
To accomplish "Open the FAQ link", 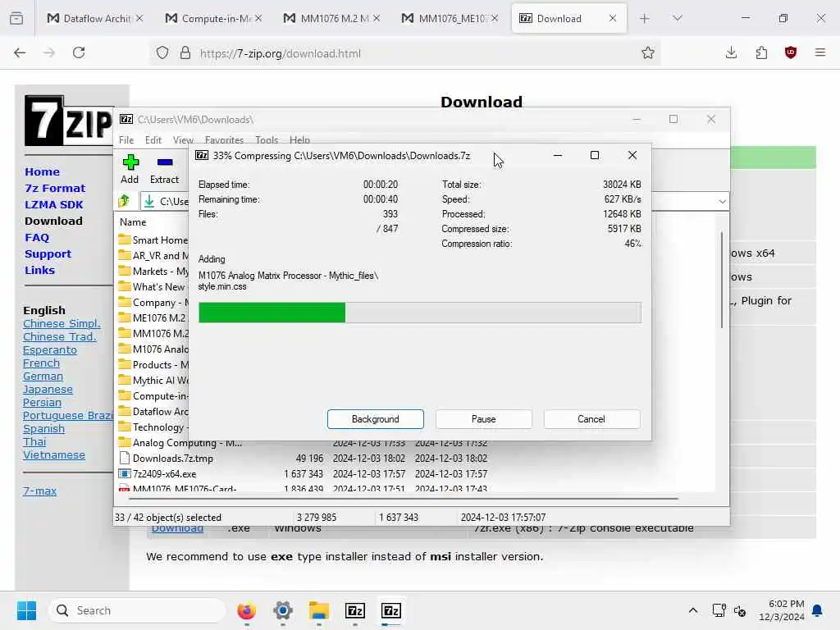I will 36,237.
